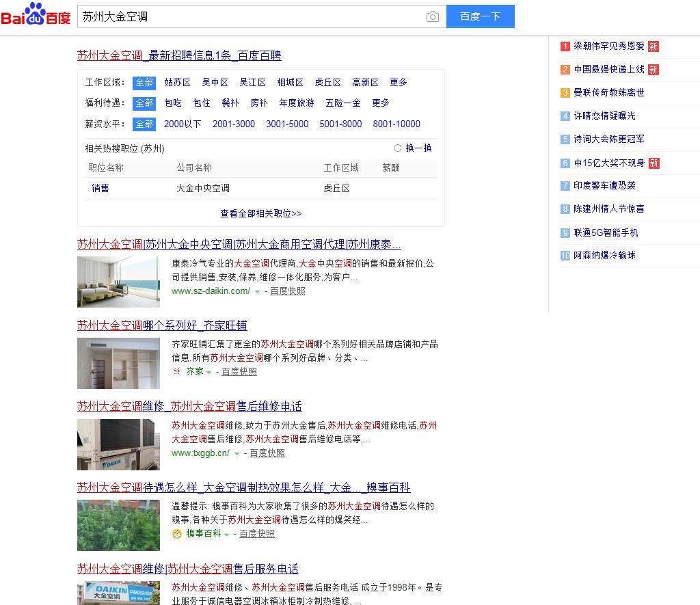Expand 更多 in 福利待遇 row

pos(381,103)
